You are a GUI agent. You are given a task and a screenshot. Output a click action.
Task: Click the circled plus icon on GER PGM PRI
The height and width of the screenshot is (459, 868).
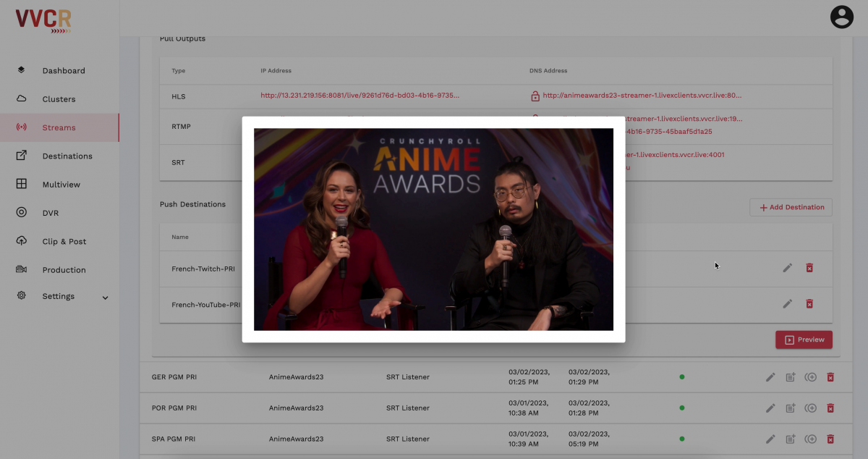point(811,377)
